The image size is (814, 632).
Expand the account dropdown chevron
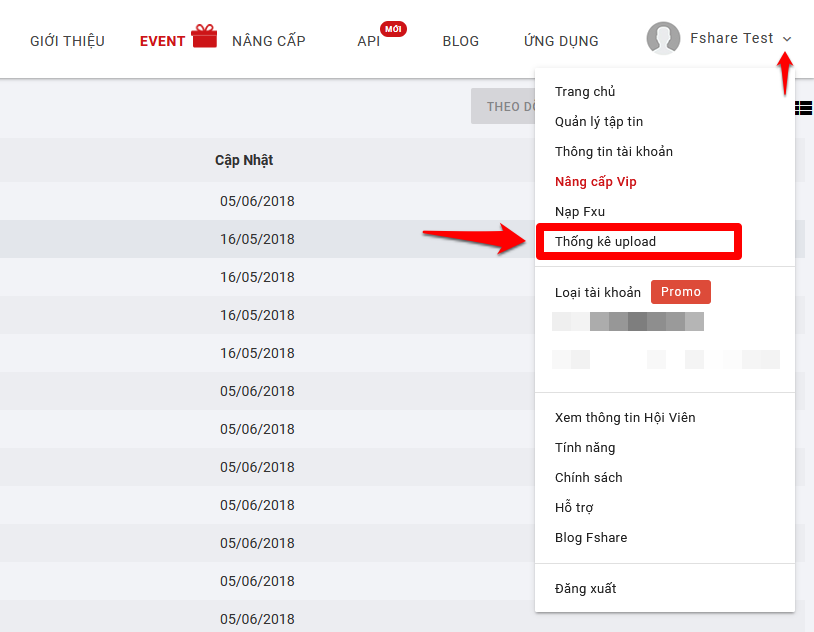click(x=787, y=39)
